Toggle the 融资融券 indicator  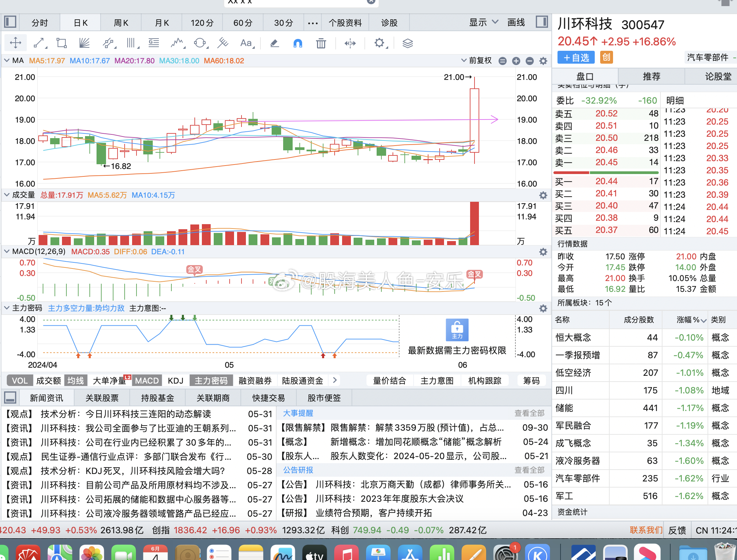click(x=255, y=381)
